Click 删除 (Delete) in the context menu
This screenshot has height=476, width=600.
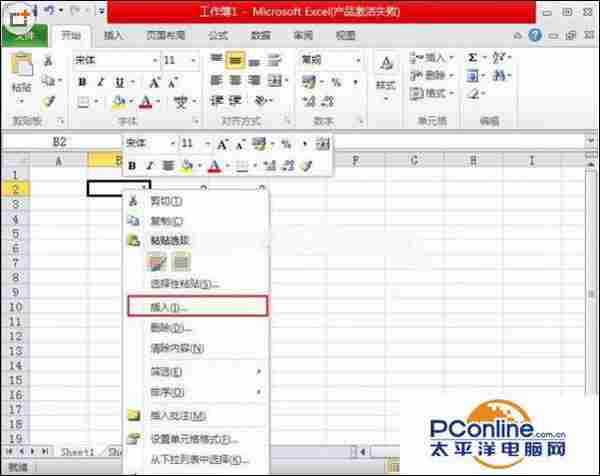(x=170, y=327)
